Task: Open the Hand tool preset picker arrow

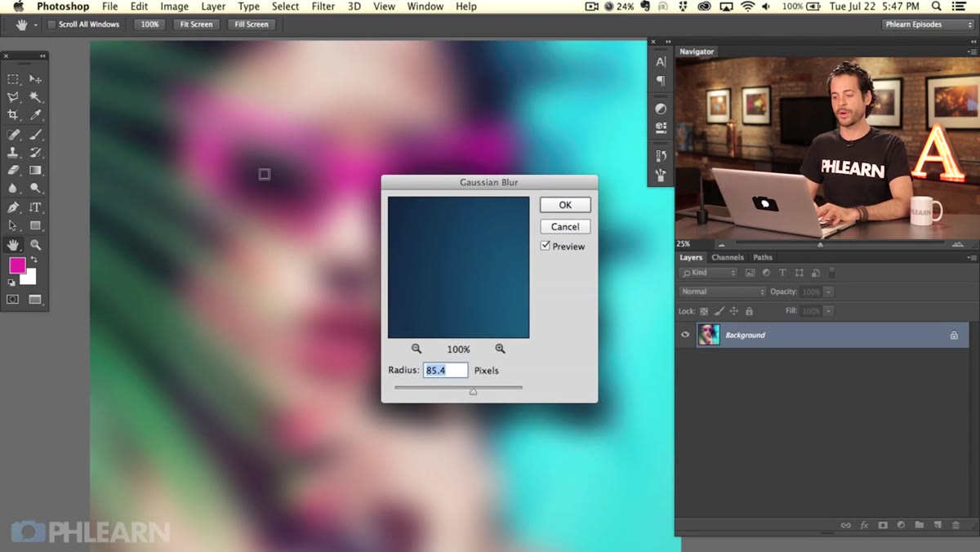Action: click(35, 25)
